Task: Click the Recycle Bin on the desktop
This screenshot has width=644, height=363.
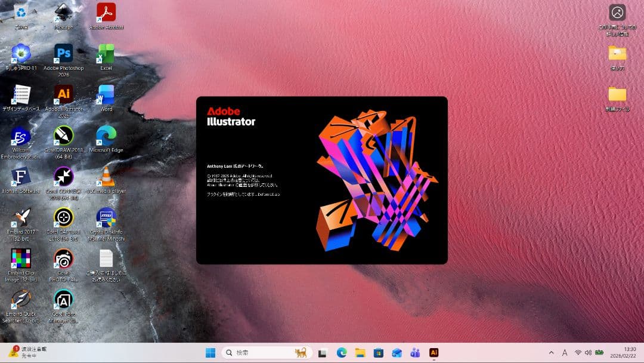Action: tap(21, 13)
